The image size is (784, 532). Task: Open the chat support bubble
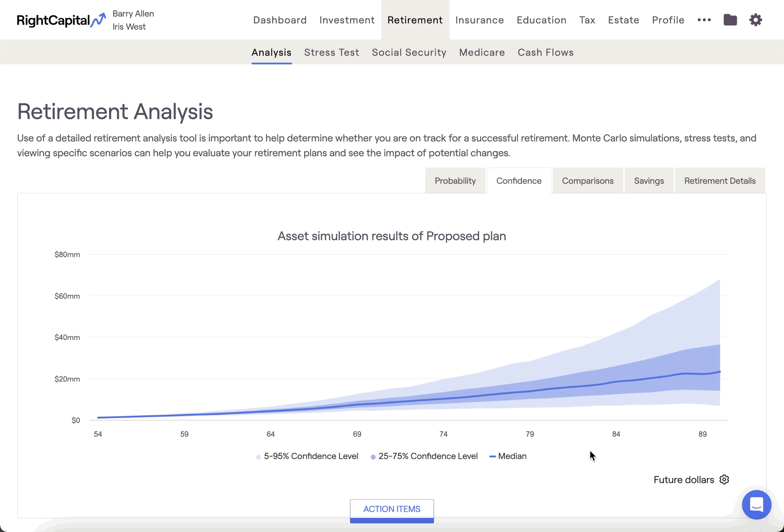click(756, 505)
